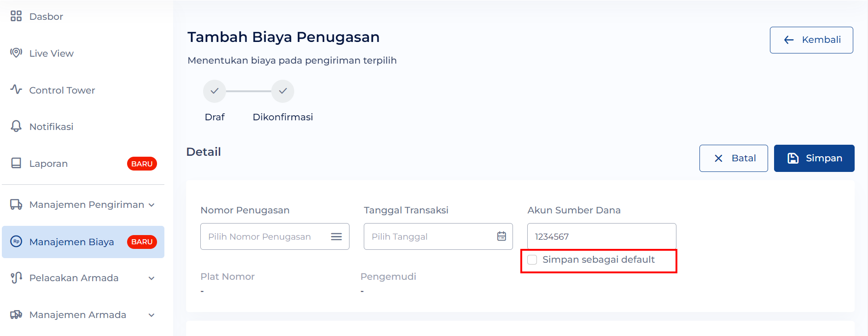Expand the Manajemen Armada chevron
Viewport: 868px width, 336px height.
click(x=151, y=315)
